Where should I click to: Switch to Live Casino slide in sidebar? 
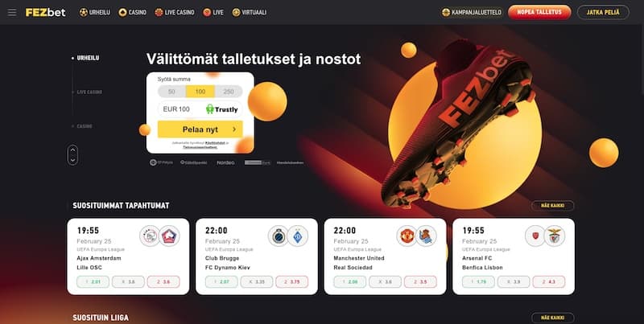pos(89,92)
